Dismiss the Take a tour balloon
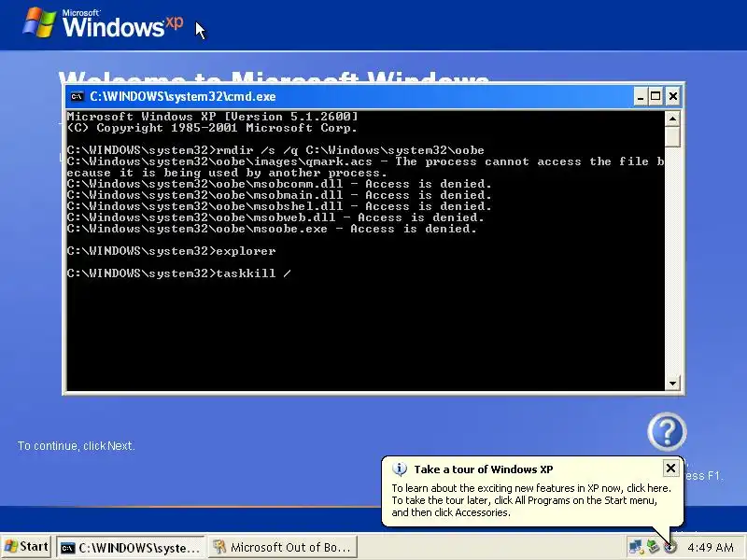747x560 pixels. point(670,469)
